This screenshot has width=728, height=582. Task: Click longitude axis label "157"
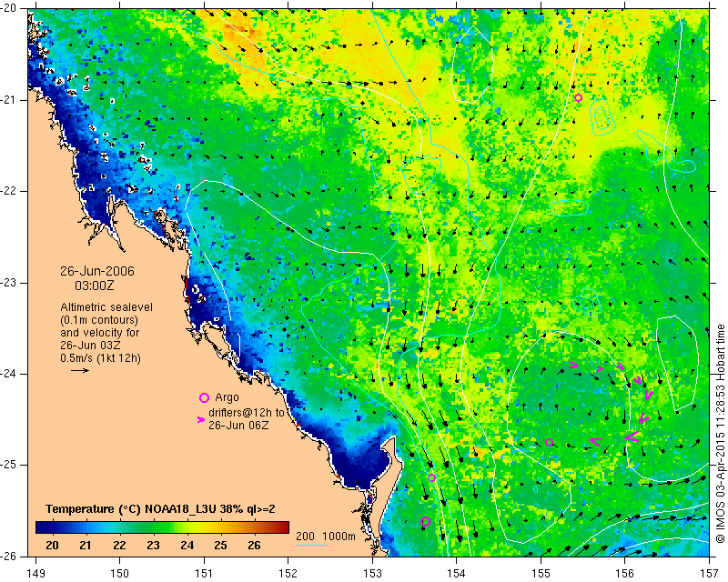710,573
